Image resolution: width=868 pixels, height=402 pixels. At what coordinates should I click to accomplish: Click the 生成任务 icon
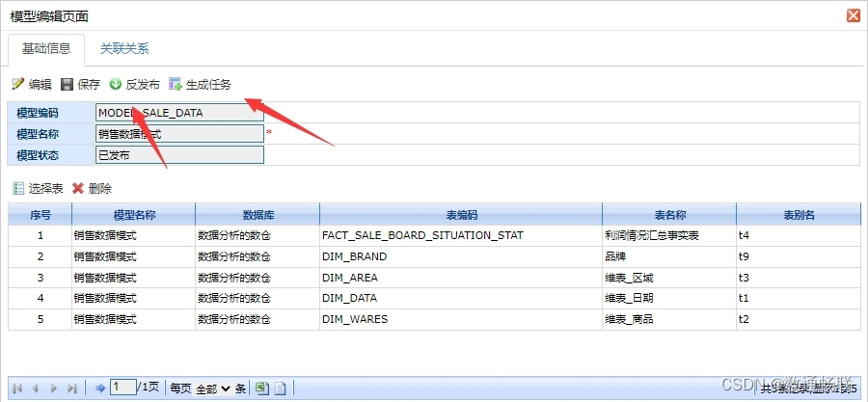(x=176, y=84)
